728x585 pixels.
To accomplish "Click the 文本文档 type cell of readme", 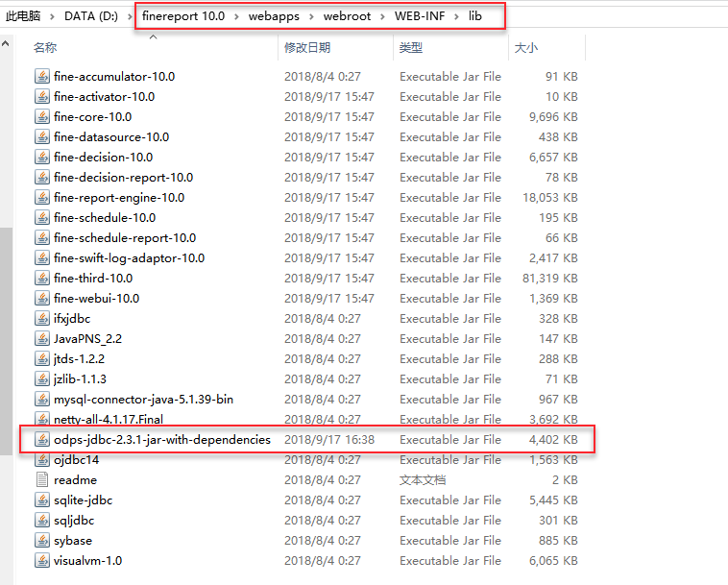I will tap(423, 480).
